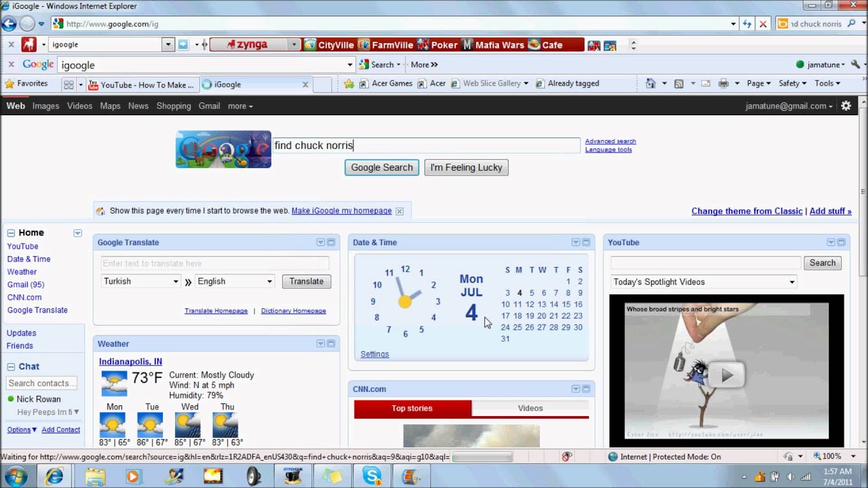The image size is (868, 488).
Task: Open Gmail (95) in sidebar
Action: click(26, 285)
